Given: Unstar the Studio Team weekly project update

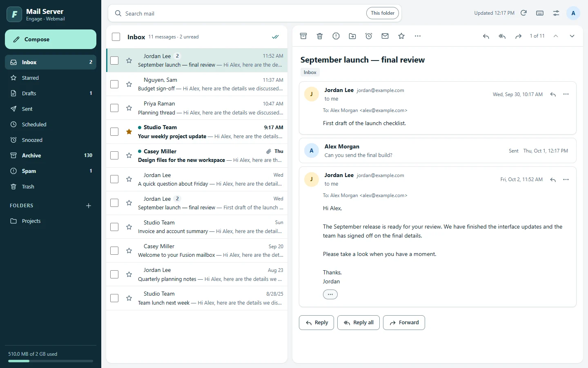Looking at the screenshot, I should pyautogui.click(x=129, y=132).
